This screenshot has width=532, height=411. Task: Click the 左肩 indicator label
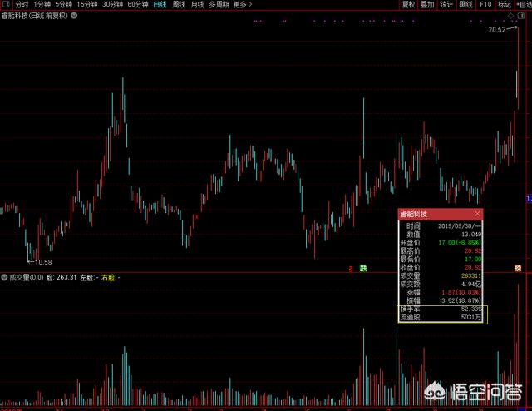[x=89, y=278]
